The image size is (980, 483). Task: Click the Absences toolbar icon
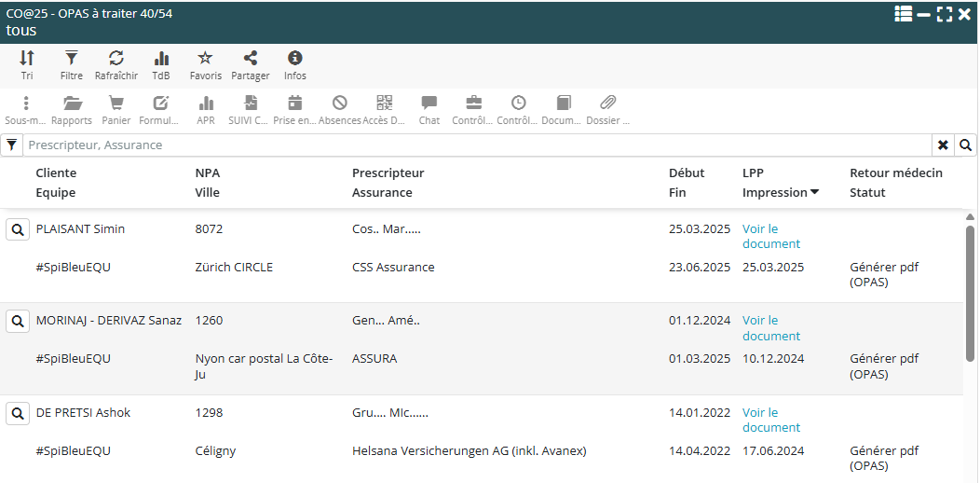(x=340, y=103)
